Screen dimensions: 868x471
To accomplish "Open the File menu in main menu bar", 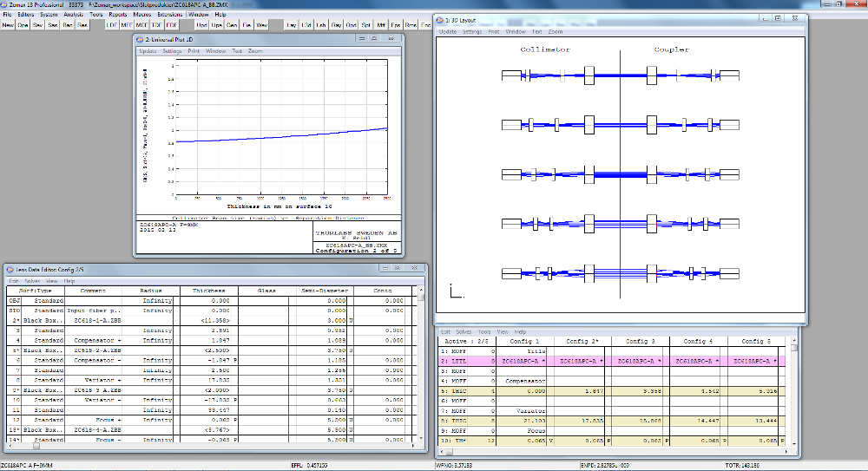I will tap(7, 15).
